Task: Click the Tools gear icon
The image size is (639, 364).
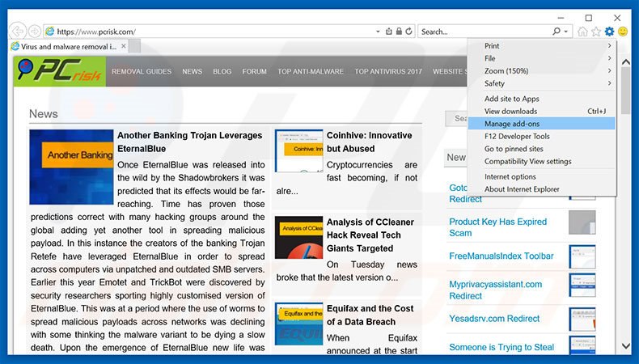Action: [609, 32]
